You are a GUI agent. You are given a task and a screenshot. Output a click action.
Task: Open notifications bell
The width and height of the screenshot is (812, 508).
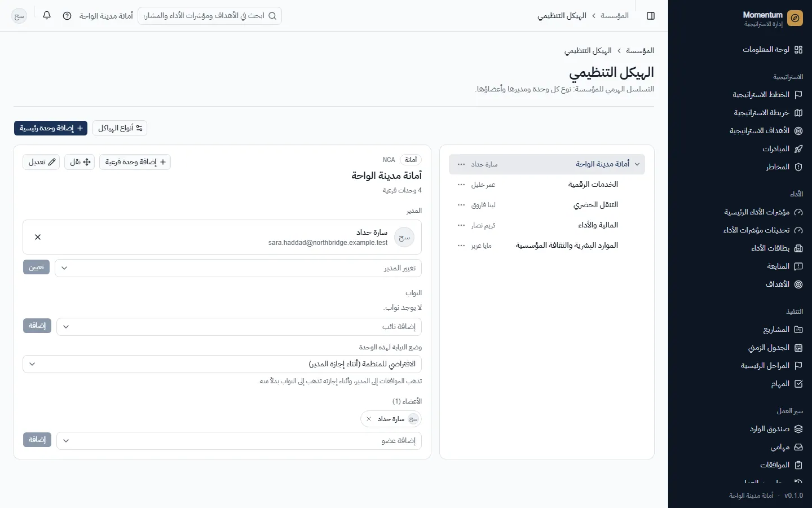pyautogui.click(x=47, y=16)
